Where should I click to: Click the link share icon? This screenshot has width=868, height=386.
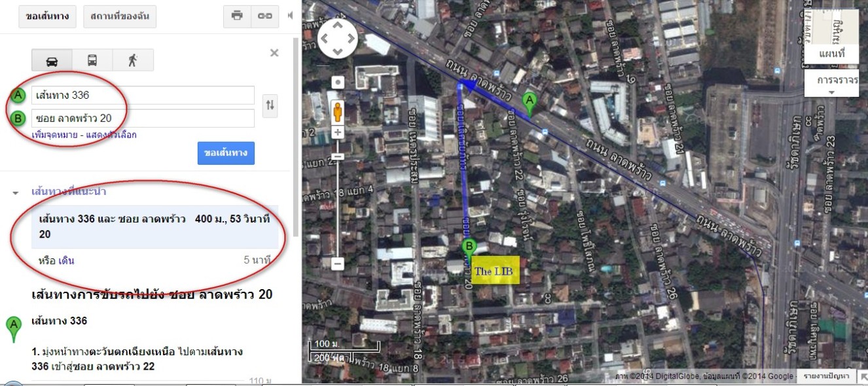pos(264,16)
